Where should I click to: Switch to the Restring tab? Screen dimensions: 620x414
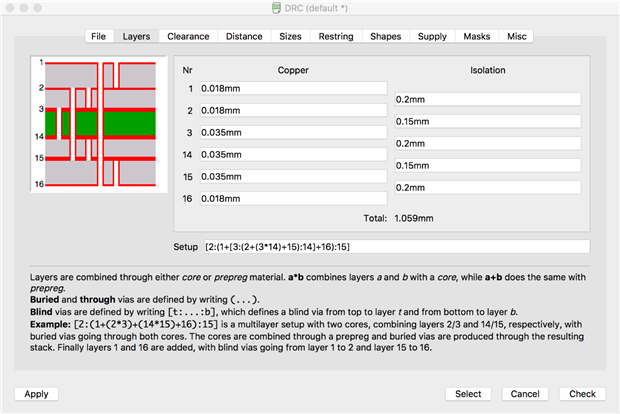[x=336, y=36]
